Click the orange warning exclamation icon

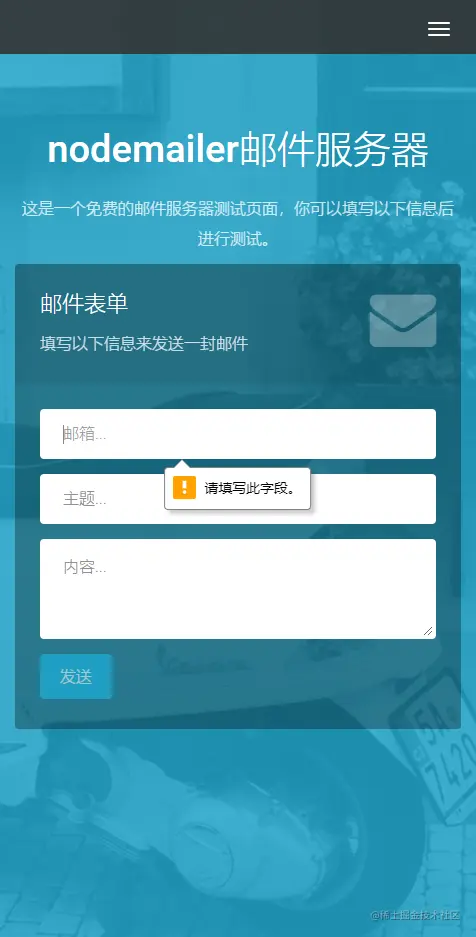[184, 487]
